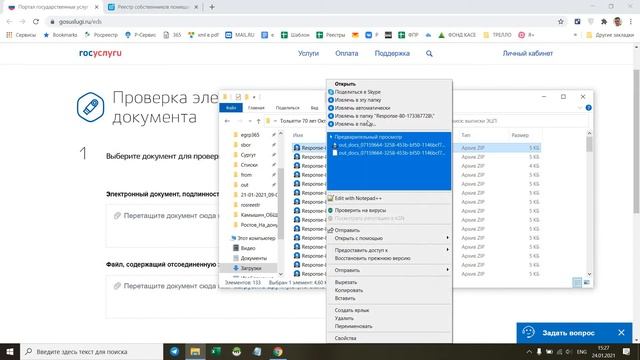This screenshot has width=640, height=360.
Task: Switch to the Реестр собственников browser tab
Action: (153, 7)
